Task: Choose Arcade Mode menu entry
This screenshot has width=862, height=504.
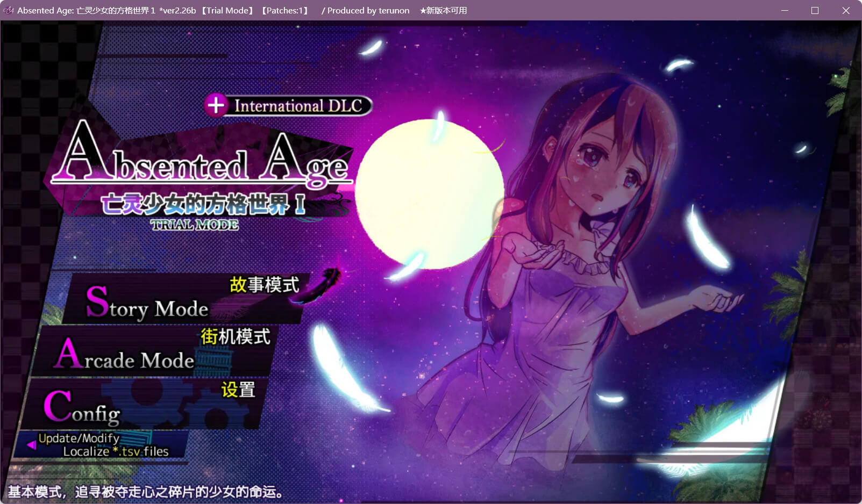Action: [126, 356]
